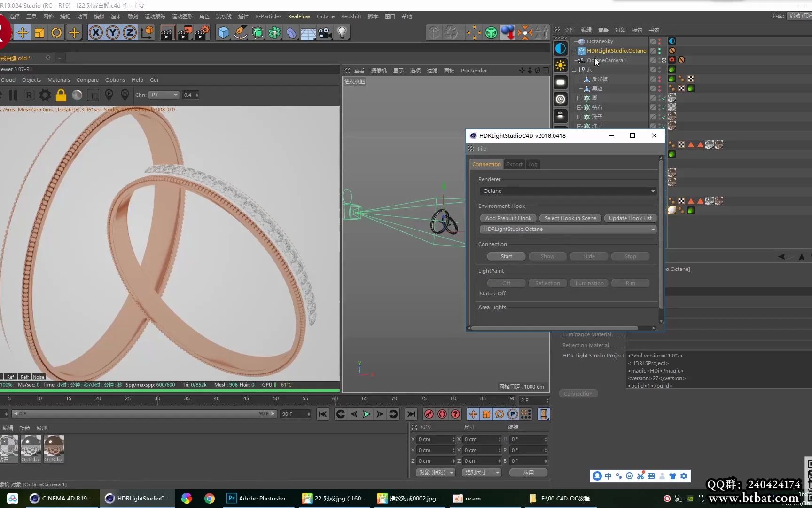Click the Start connection button
Viewport: 812px width, 508px height.
507,256
